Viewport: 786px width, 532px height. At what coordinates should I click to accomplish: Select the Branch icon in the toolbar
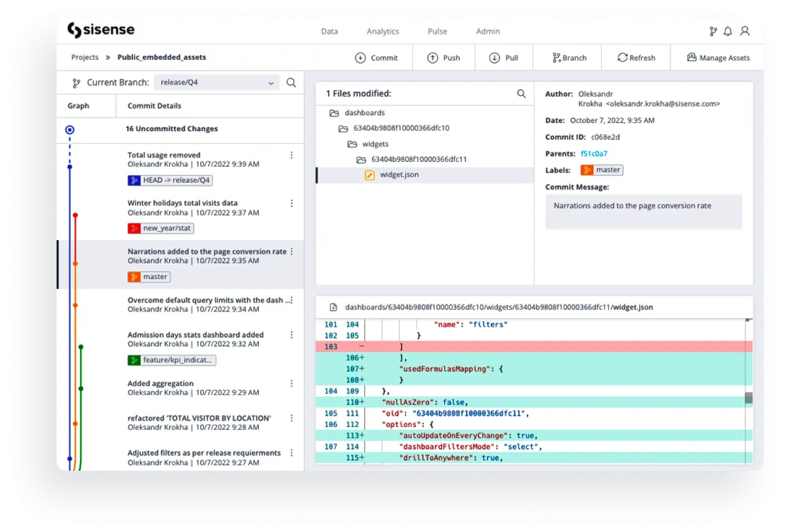(x=556, y=57)
